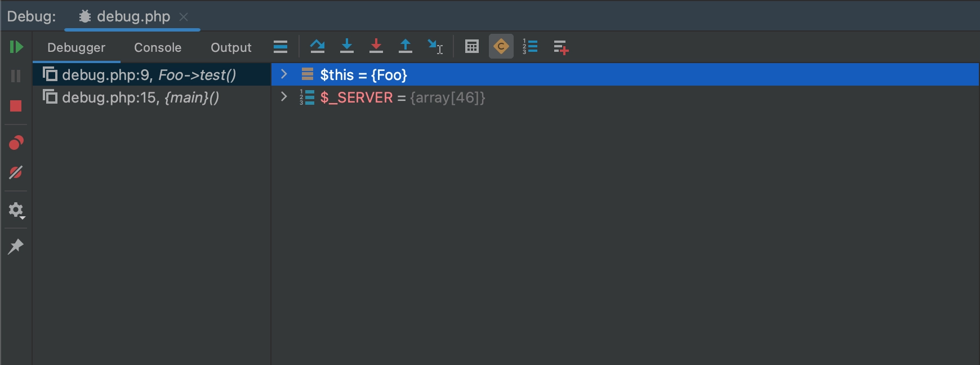Select the $_SERVER = {array[46]} row
Viewport: 980px width, 365px height.
(625, 97)
